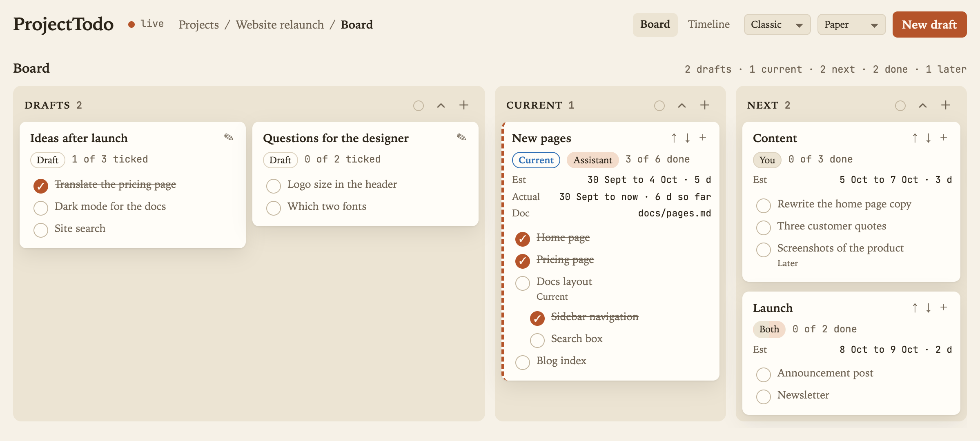Open the New pages card title

[541, 138]
